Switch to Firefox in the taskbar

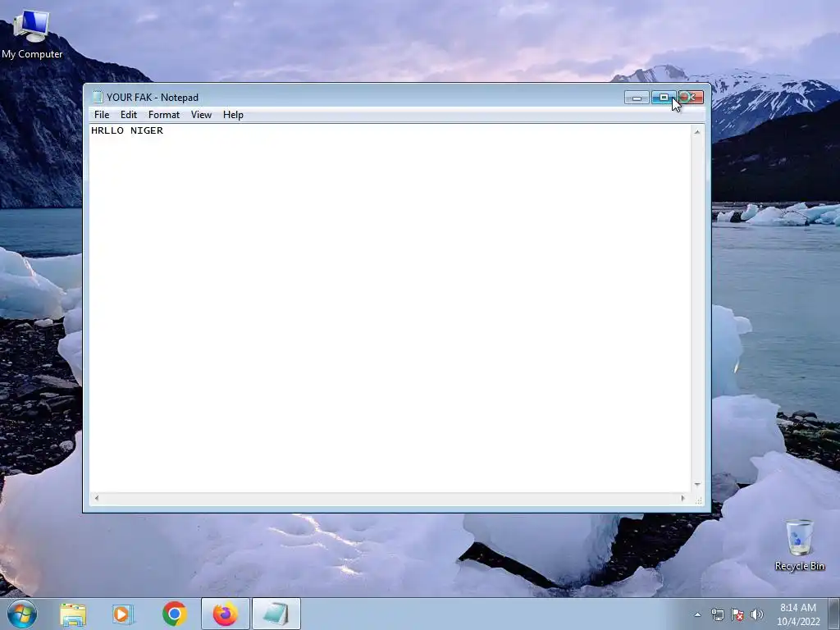tap(226, 614)
